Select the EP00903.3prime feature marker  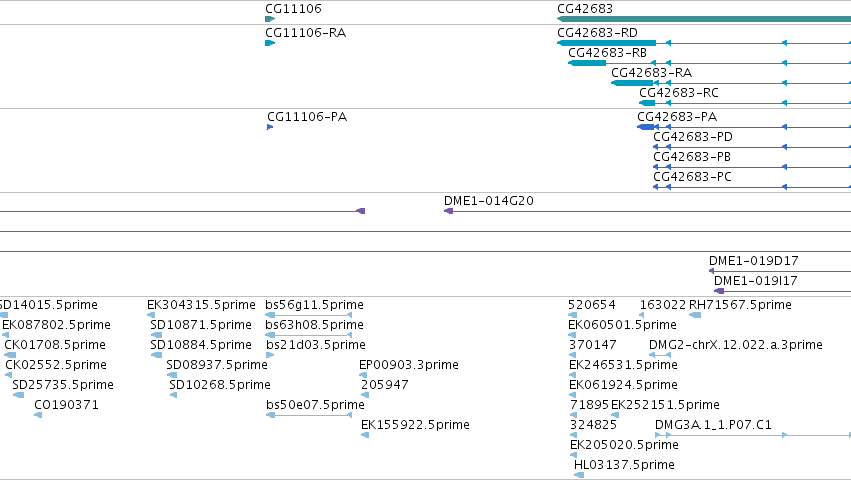coord(363,375)
